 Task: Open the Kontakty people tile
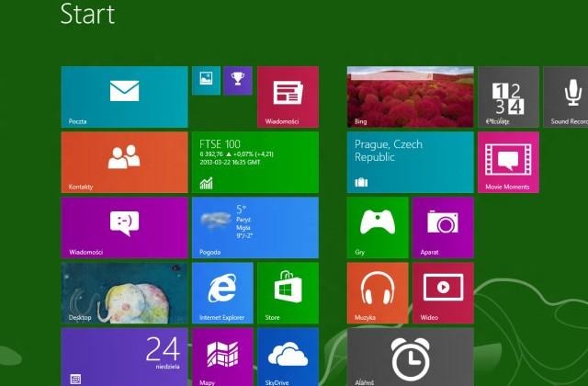pos(125,163)
